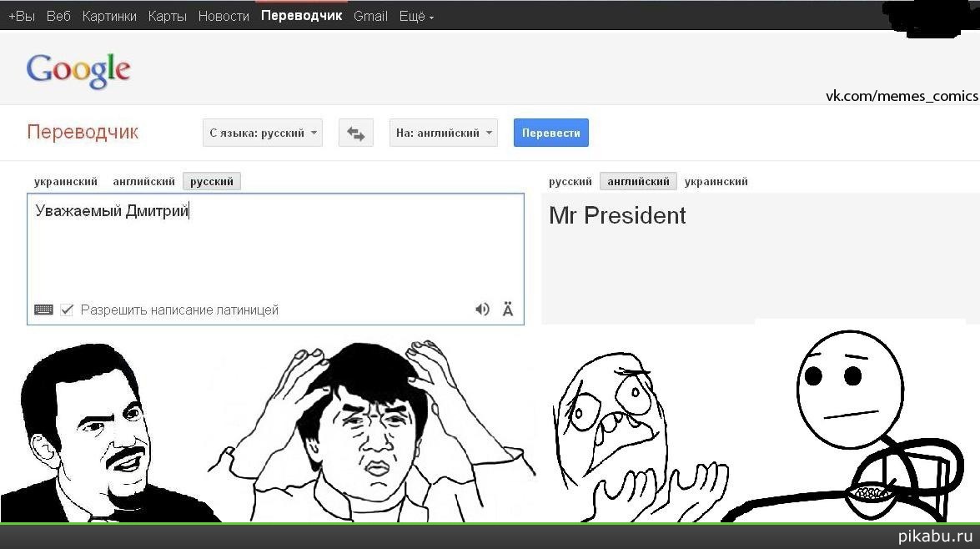
Task: Click the Google logo
Action: tap(78, 70)
